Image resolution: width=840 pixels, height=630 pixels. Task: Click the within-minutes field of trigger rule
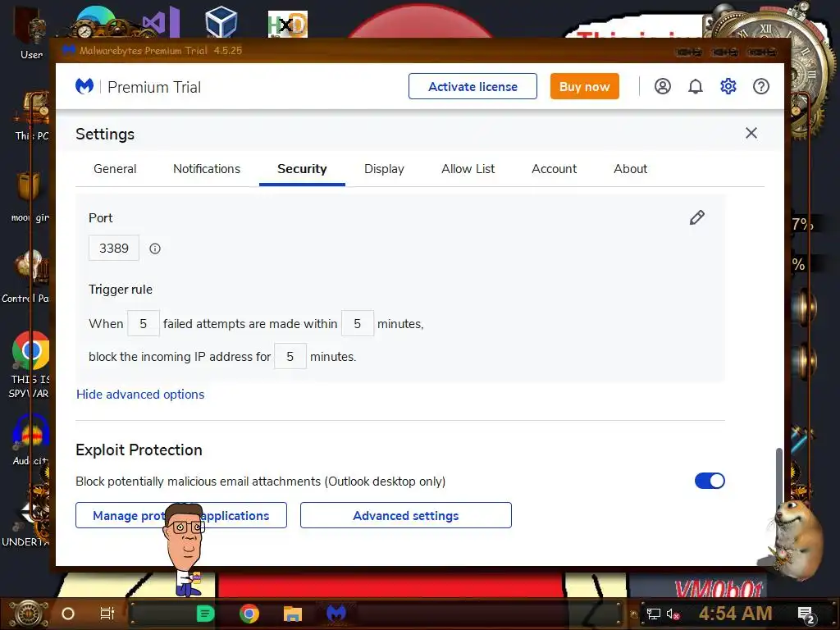pos(358,323)
